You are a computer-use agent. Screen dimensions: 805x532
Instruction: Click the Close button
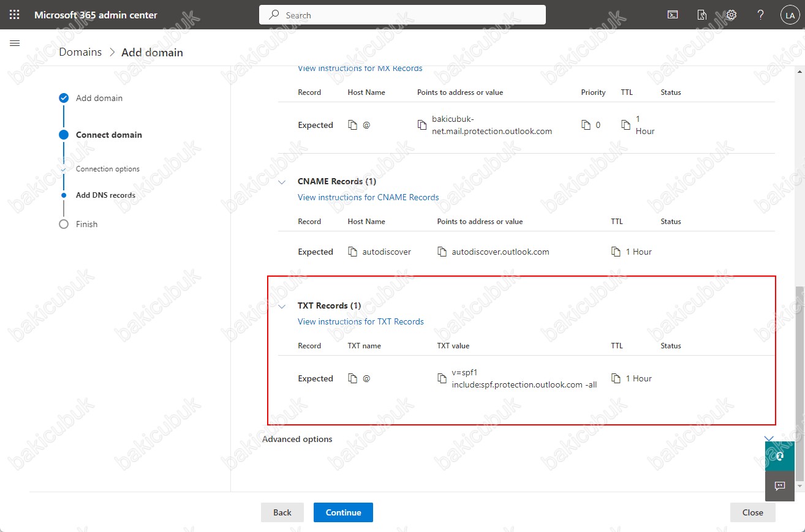point(752,512)
